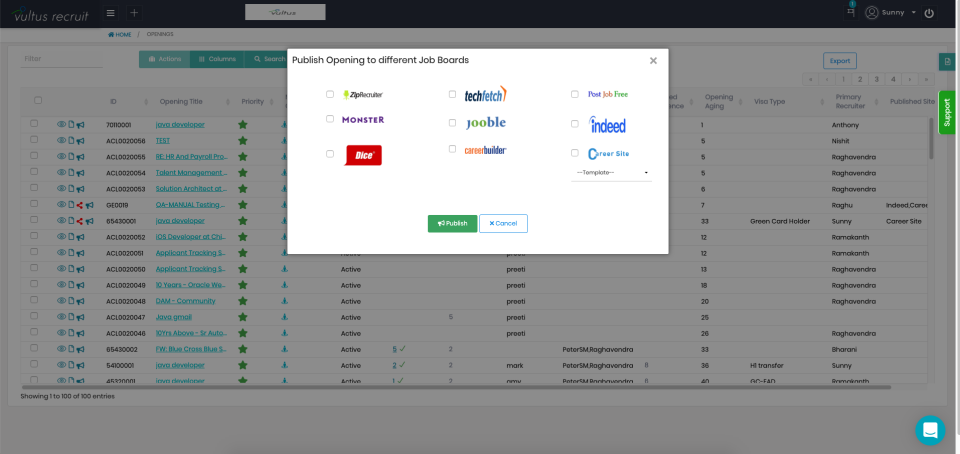Image resolution: width=960 pixels, height=454 pixels.
Task: Click eye icon in ACL0020048 row
Action: [x=61, y=300]
